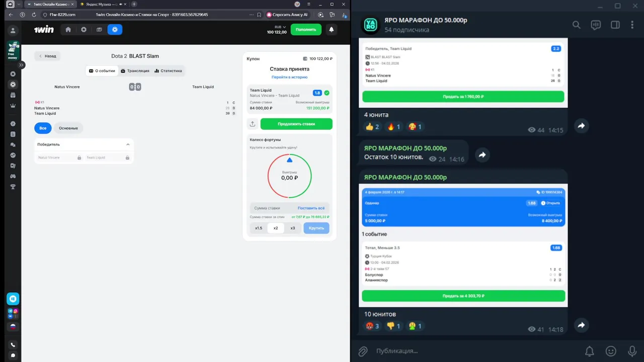
Task: Forward the 'Остаток 10 юнитов' message
Action: pyautogui.click(x=482, y=155)
